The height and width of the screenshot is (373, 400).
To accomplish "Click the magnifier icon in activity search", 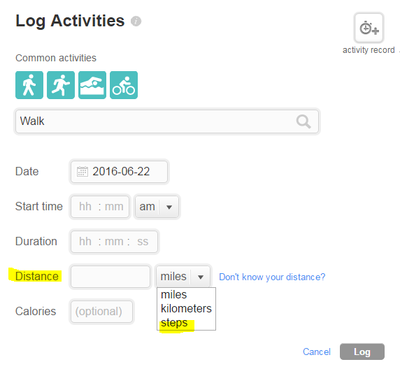I will 303,122.
